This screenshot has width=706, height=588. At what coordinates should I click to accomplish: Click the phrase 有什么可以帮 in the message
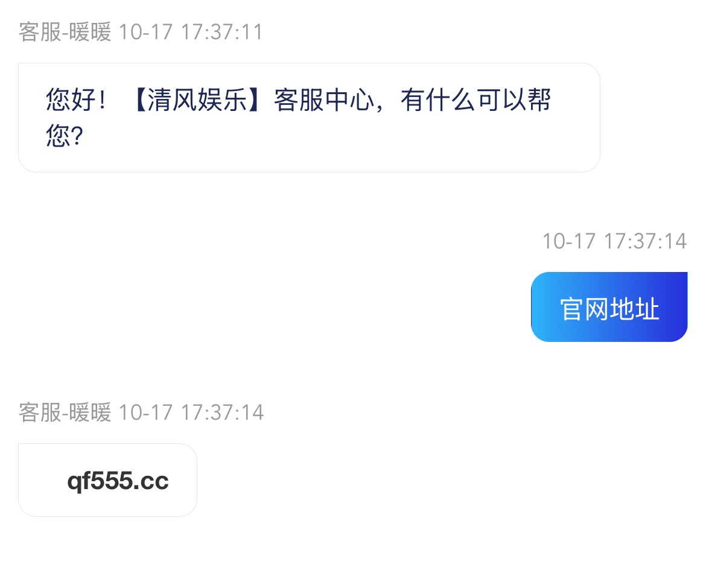[476, 100]
